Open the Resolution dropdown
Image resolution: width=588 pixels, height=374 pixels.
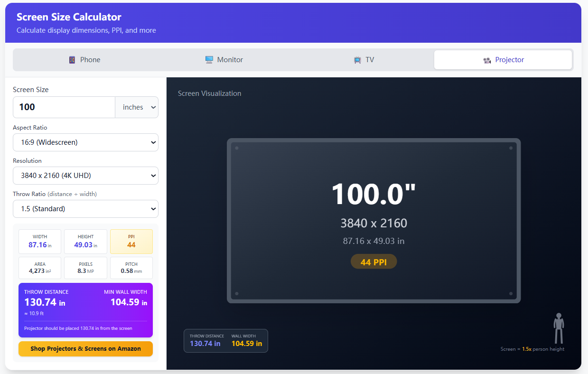(85, 175)
